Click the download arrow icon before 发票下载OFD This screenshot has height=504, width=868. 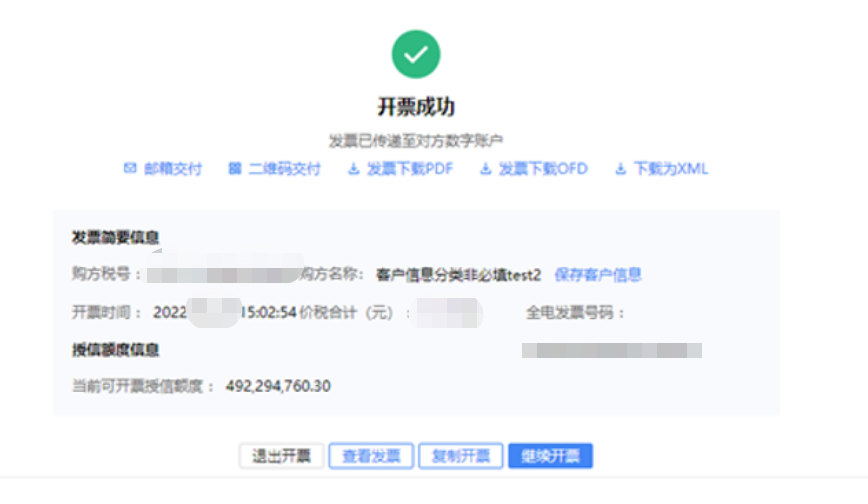(x=485, y=169)
